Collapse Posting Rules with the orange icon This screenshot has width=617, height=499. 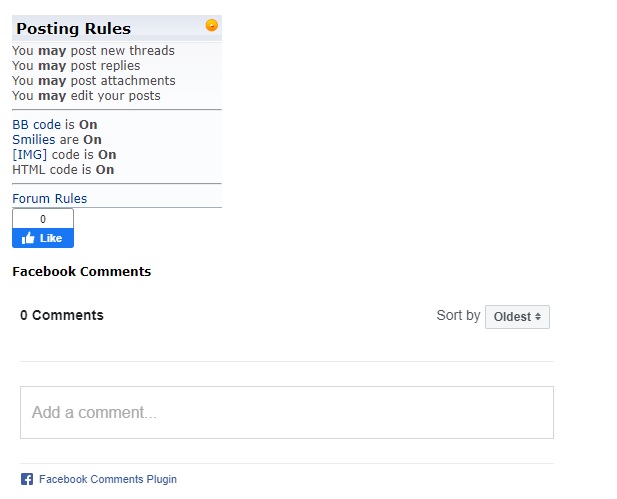click(x=211, y=25)
